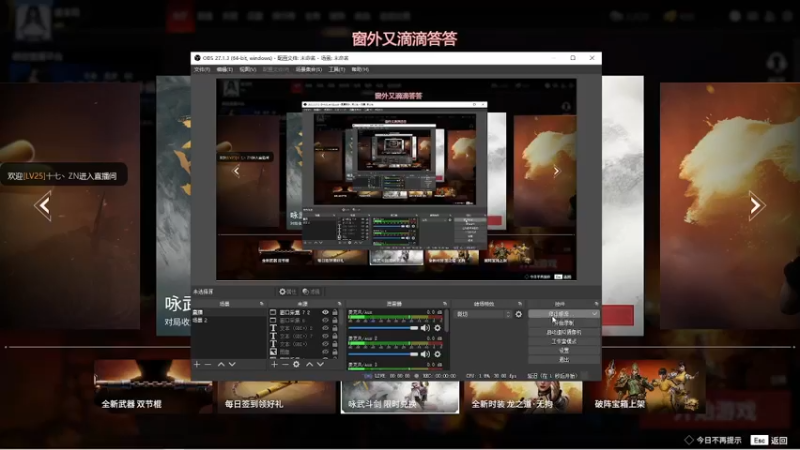Pop out the scene transitions dock
This screenshot has width=800, height=450.
click(x=520, y=304)
